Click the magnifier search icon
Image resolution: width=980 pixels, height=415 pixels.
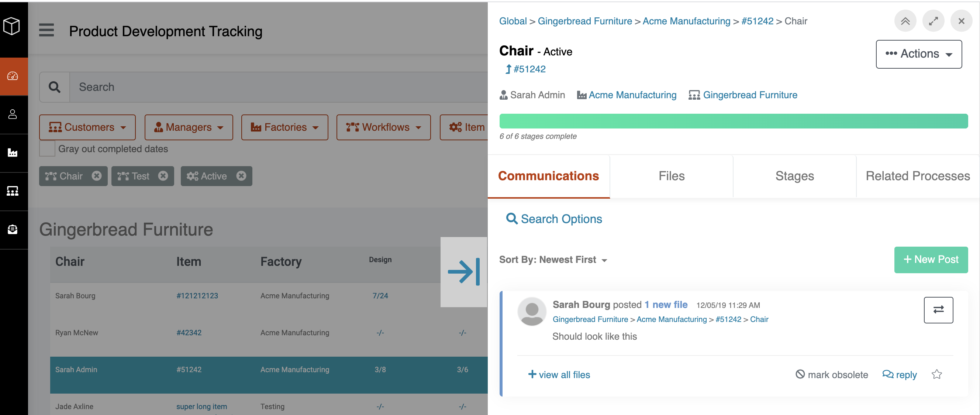[54, 87]
